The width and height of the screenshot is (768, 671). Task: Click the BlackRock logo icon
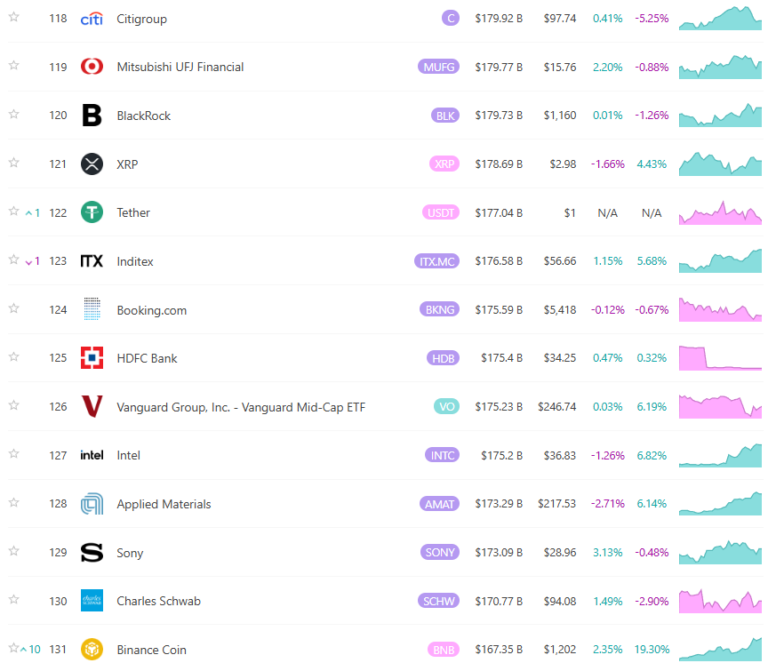click(92, 116)
